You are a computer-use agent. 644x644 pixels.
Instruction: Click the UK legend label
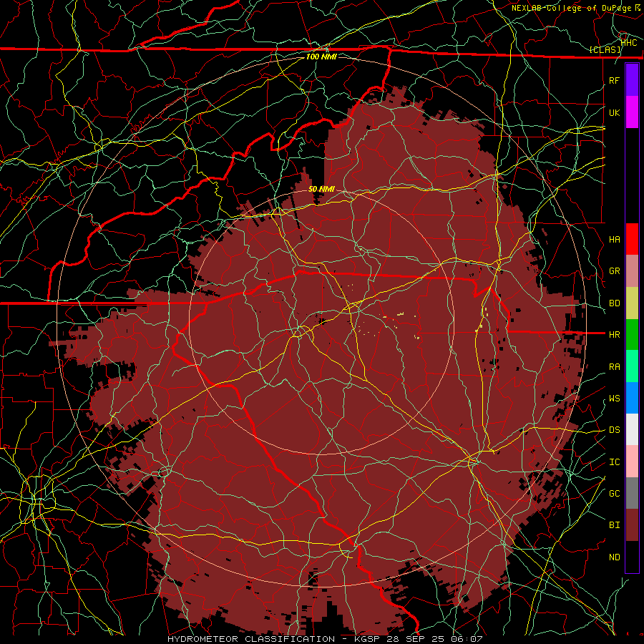[614, 112]
